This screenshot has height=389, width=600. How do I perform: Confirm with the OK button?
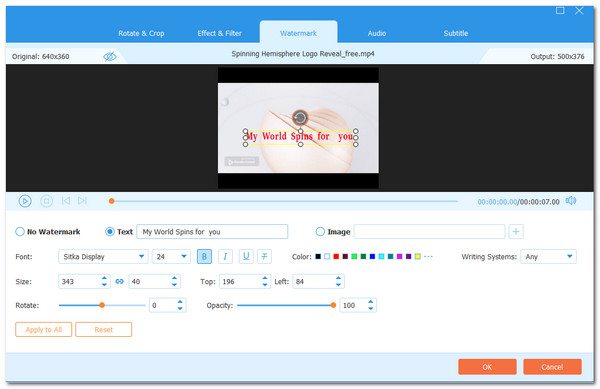pyautogui.click(x=487, y=367)
